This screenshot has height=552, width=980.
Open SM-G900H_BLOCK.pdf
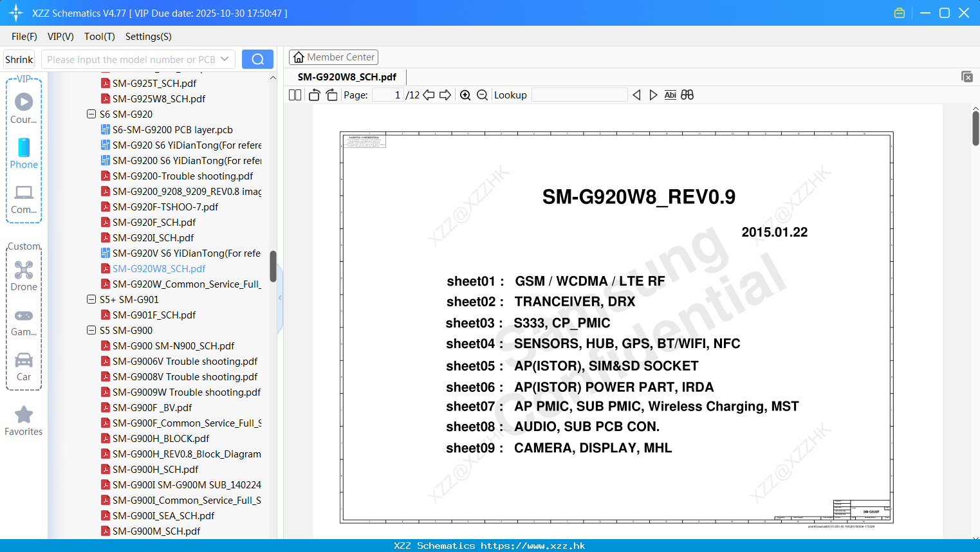[161, 438]
